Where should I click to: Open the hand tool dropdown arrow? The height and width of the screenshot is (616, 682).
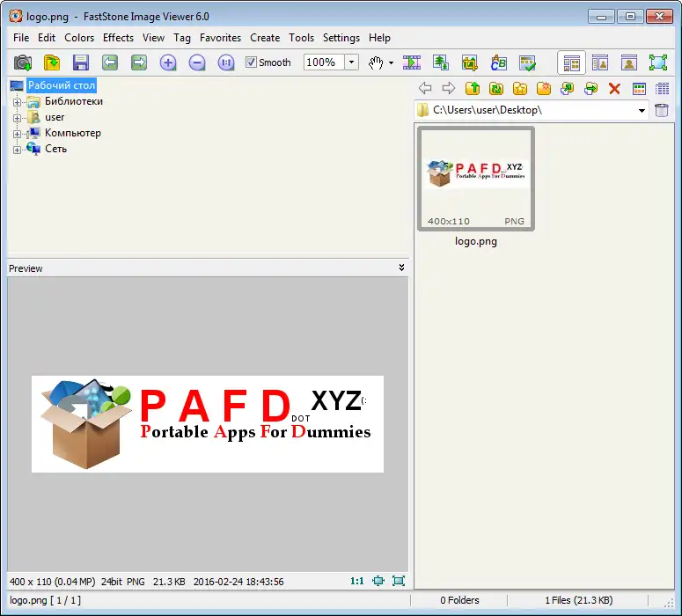tap(391, 63)
